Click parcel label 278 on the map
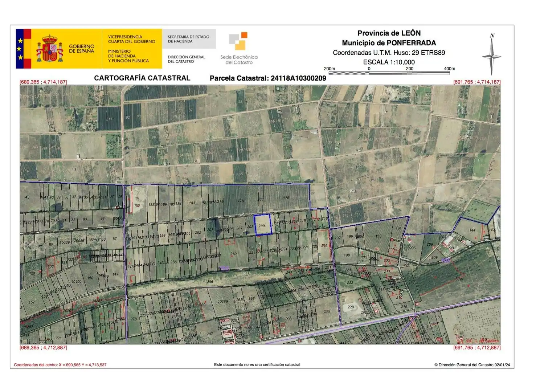 (134, 319)
